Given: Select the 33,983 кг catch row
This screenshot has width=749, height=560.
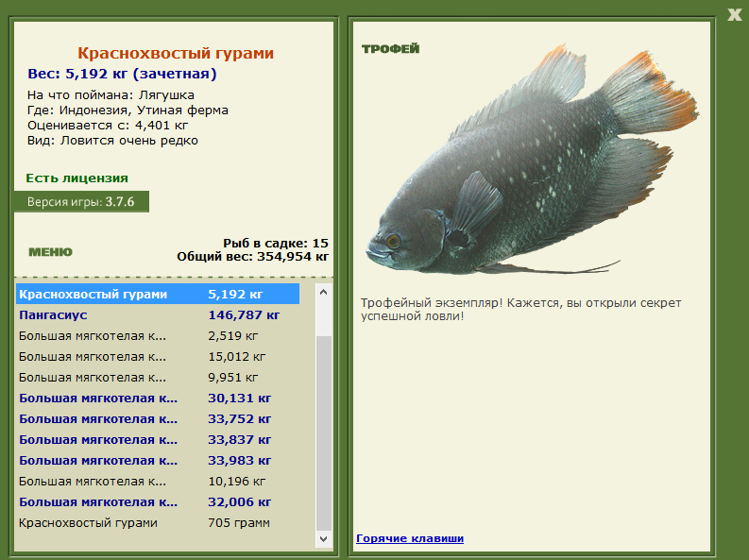Looking at the screenshot, I should [x=158, y=461].
